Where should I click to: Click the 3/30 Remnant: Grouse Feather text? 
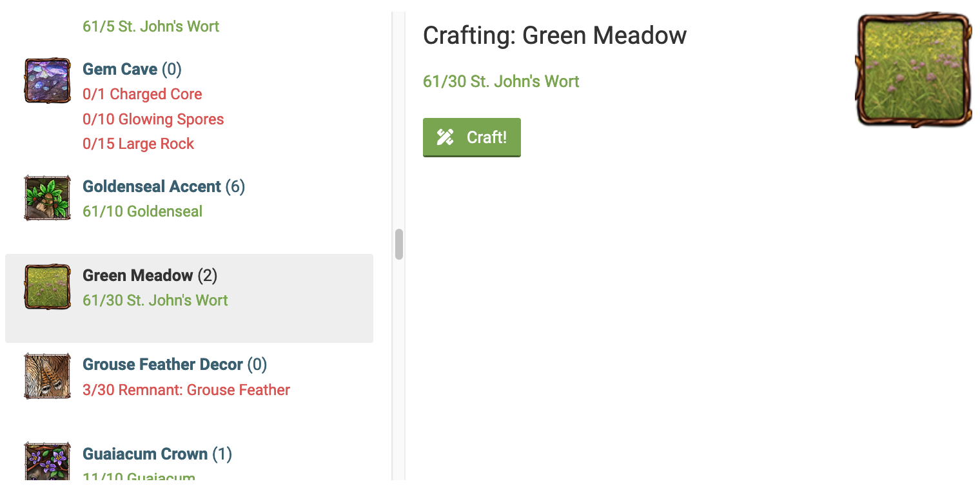[x=186, y=390]
